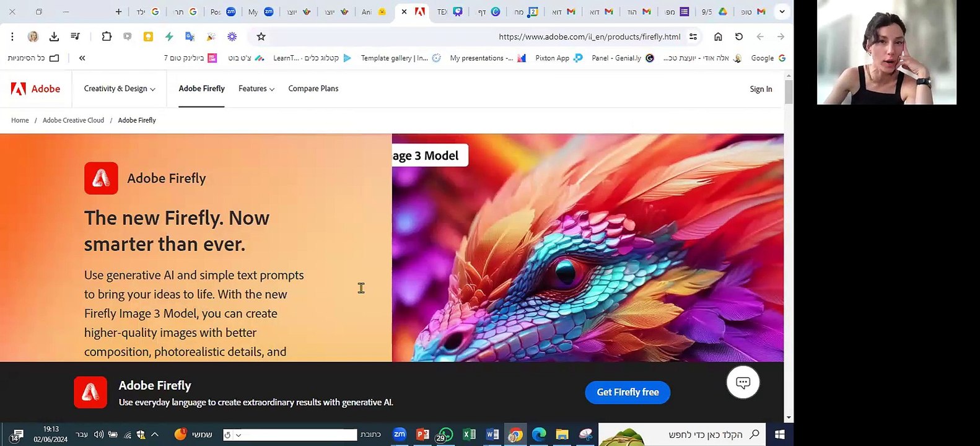Screen dimensions: 980x446
Task: Open the Template gallery bookmark
Action: 401,58
